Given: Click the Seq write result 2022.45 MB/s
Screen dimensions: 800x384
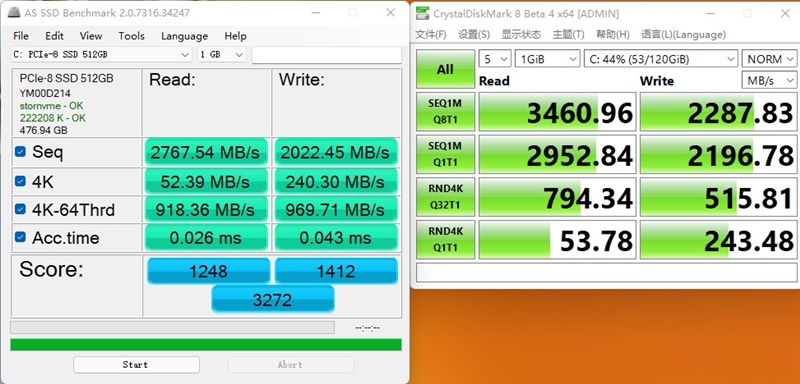Looking at the screenshot, I should click(x=336, y=152).
